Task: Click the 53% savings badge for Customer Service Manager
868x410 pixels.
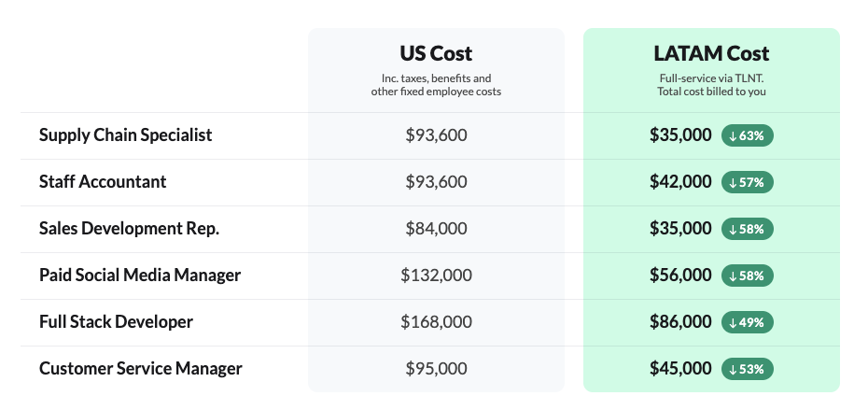Action: pyautogui.click(x=748, y=369)
